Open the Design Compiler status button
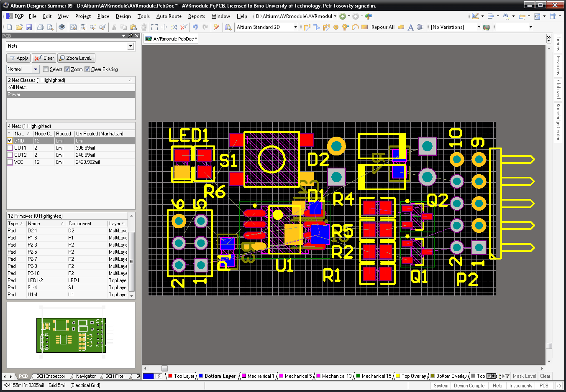The height and width of the screenshot is (392, 566). click(x=470, y=386)
